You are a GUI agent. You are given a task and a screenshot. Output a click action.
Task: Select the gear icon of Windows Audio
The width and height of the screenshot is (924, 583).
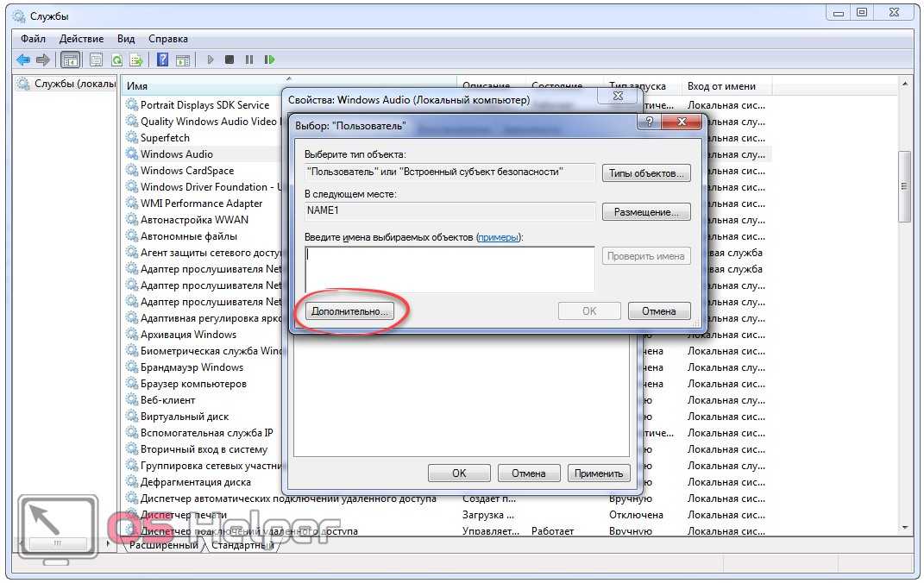coord(132,154)
